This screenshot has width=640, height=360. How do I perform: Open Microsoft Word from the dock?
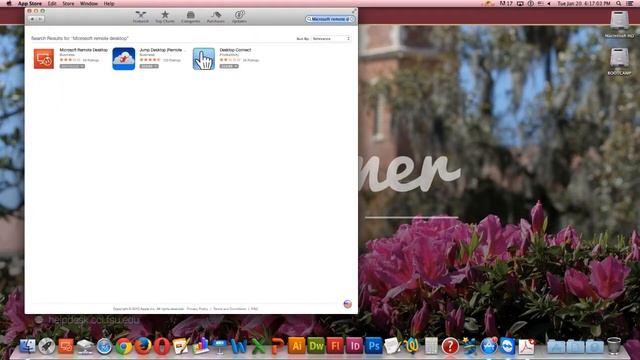(x=239, y=346)
